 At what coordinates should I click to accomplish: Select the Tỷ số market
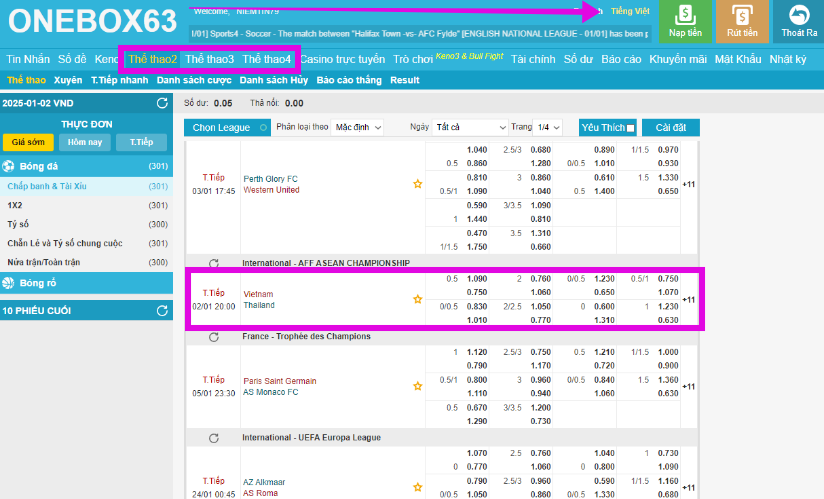click(x=86, y=224)
